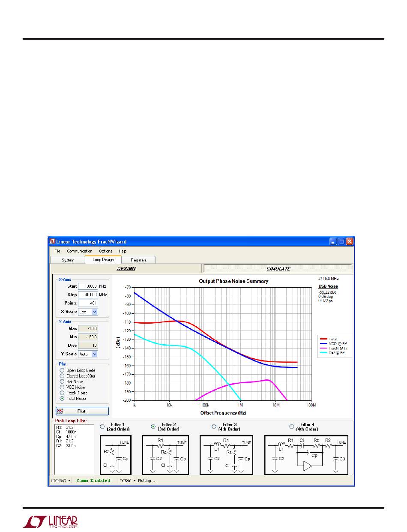Open the Help menu
Image resolution: width=407 pixels, height=532 pixels.
pyautogui.click(x=123, y=251)
